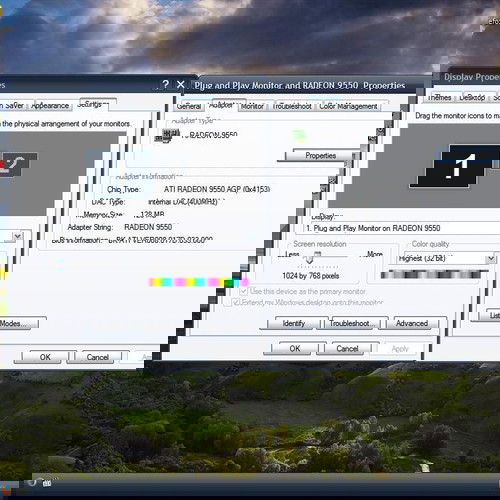Click Cancel in the window with Modes... button
This screenshot has height=500, width=500.
tap(98, 357)
